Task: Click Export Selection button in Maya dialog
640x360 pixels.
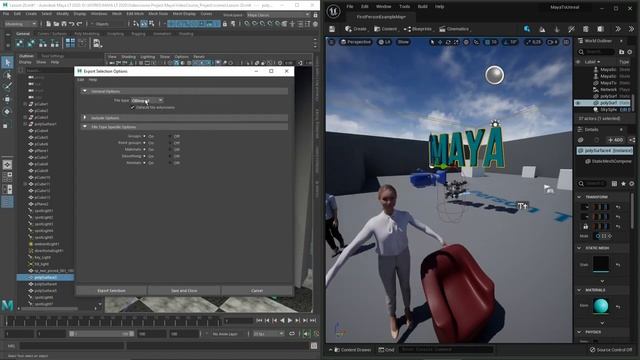Action: coord(111,291)
